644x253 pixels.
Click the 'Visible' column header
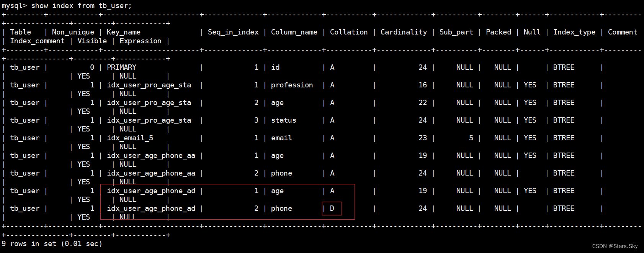pos(92,41)
